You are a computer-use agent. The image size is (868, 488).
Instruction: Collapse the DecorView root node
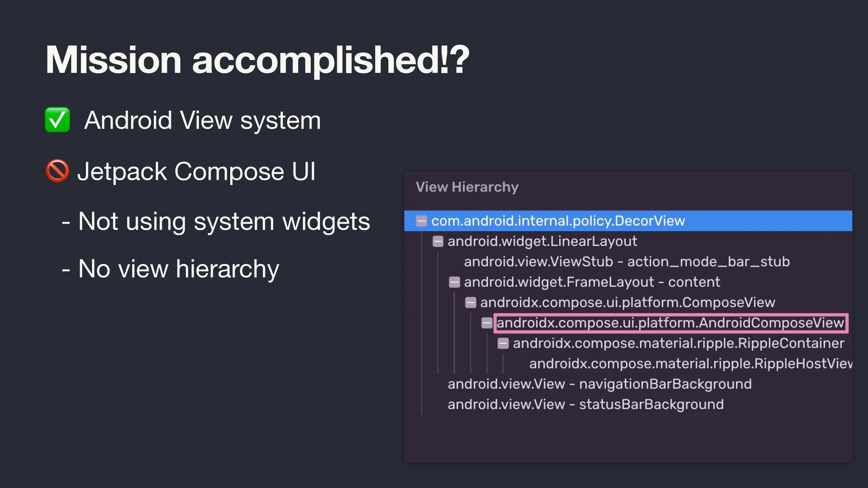pyautogui.click(x=421, y=221)
